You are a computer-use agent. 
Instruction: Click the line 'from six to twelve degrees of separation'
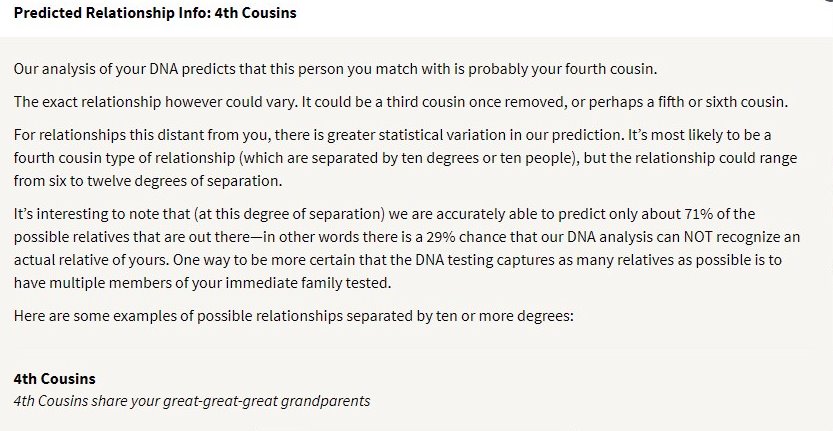[x=148, y=181]
